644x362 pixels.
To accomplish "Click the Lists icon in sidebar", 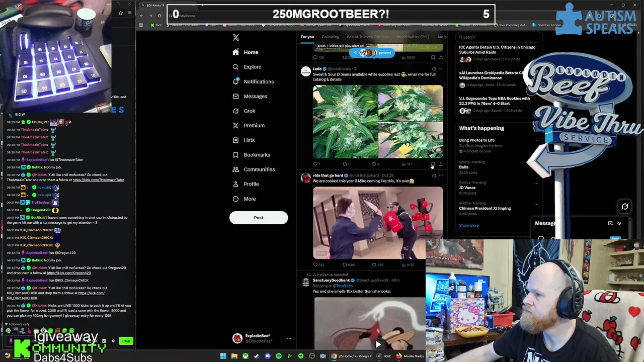I will (235, 140).
